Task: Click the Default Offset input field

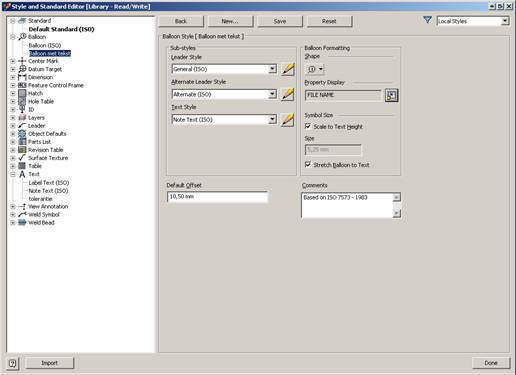Action: (217, 197)
